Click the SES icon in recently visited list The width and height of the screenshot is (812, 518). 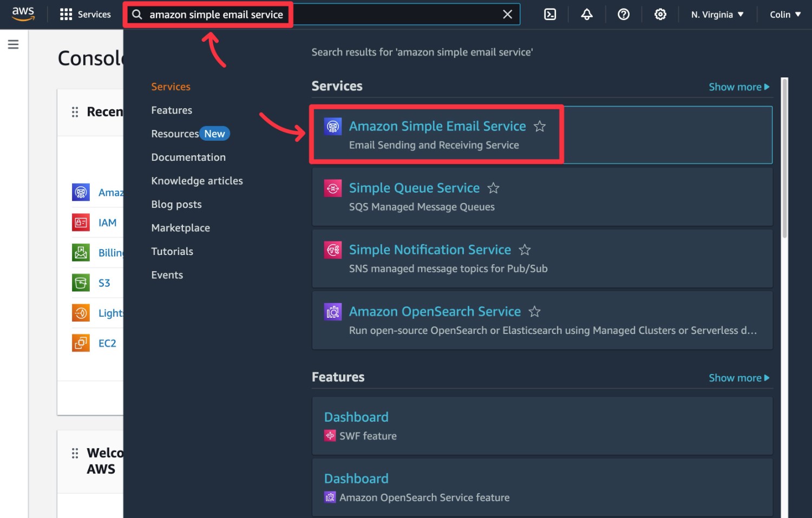pos(81,192)
